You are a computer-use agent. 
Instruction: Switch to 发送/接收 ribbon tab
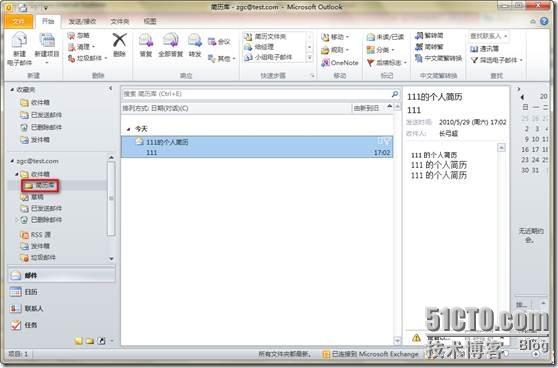coord(82,21)
